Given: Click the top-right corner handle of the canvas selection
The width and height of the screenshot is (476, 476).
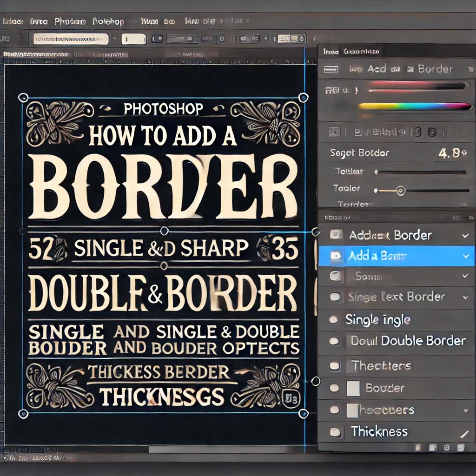Looking at the screenshot, I should 303,98.
